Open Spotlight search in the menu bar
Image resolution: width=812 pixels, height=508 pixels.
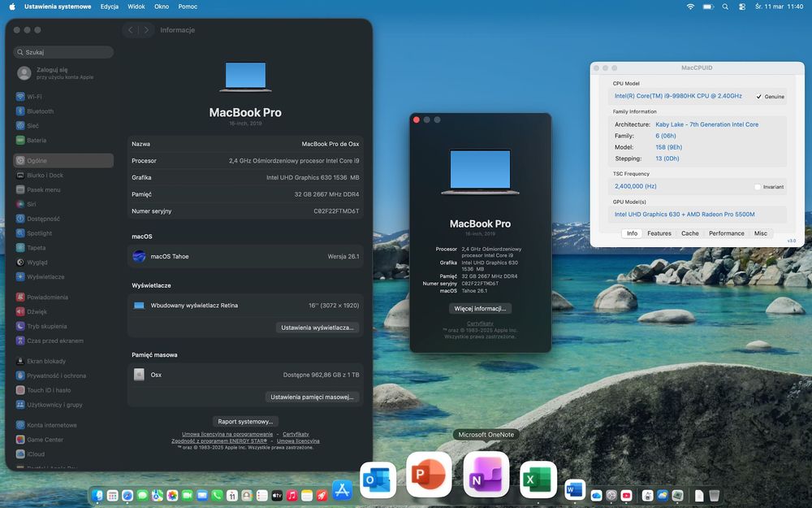click(725, 7)
